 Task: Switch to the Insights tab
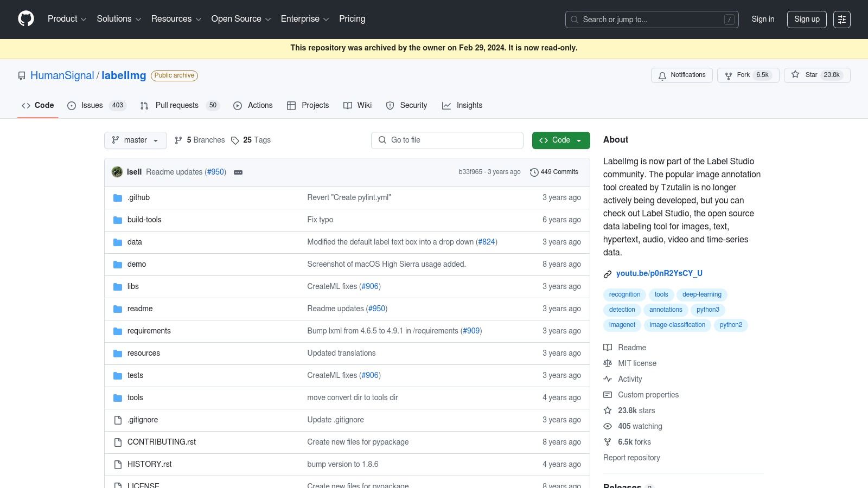click(462, 106)
